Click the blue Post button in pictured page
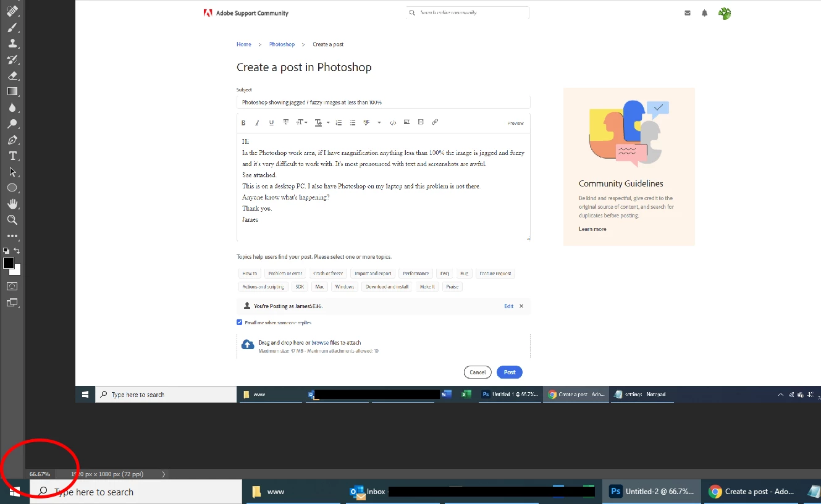The image size is (821, 504). (x=510, y=372)
